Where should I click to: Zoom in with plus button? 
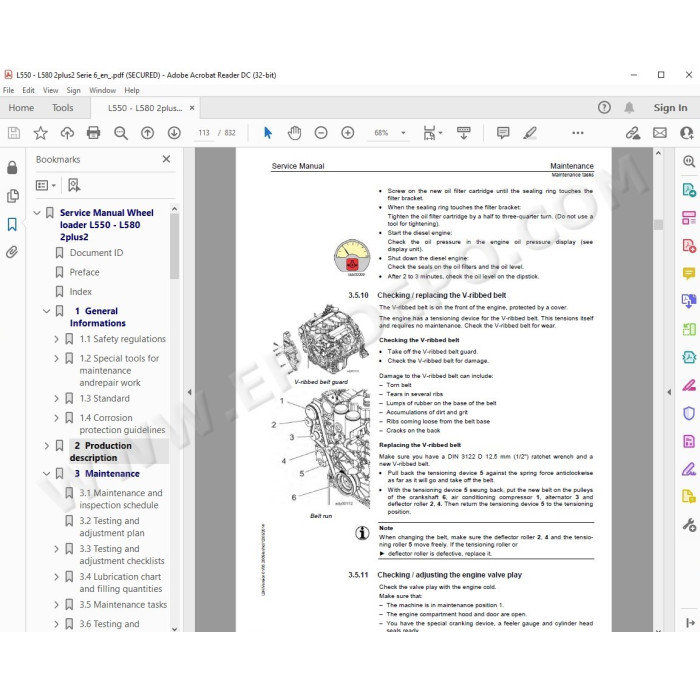point(348,133)
